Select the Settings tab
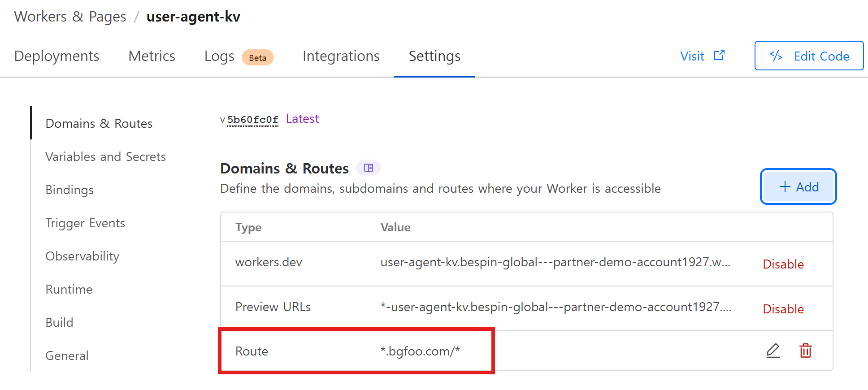The image size is (868, 390). click(x=434, y=56)
